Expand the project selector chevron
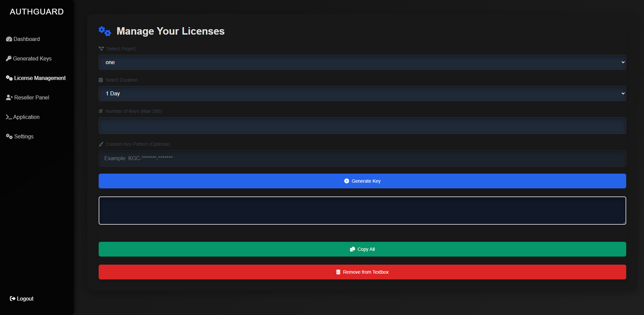644x315 pixels. tap(624, 62)
